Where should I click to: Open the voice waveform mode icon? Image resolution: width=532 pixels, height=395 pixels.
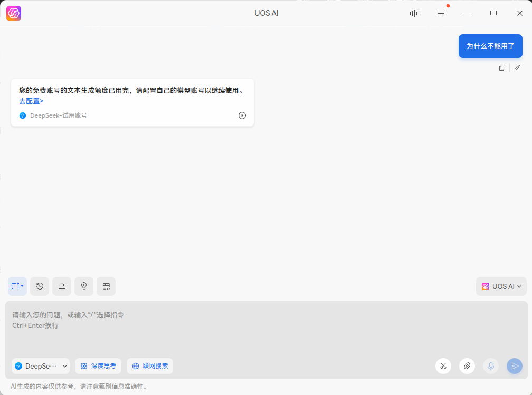tap(414, 13)
